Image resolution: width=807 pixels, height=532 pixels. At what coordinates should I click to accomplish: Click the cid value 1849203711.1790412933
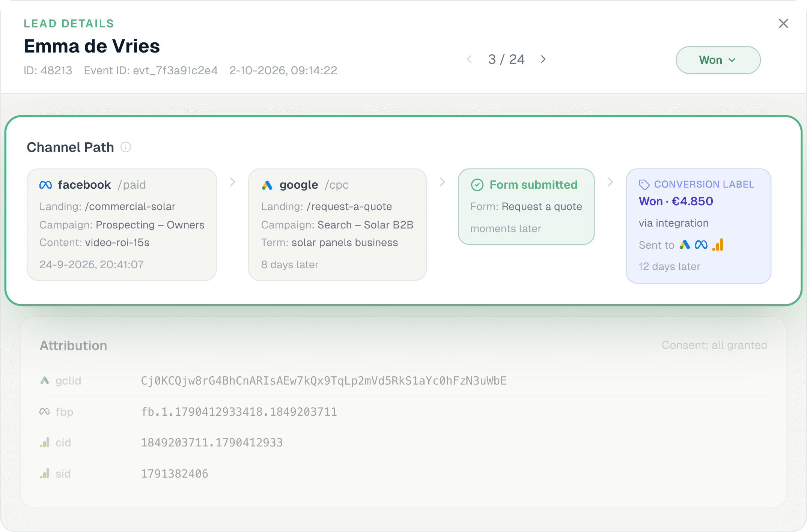(212, 443)
